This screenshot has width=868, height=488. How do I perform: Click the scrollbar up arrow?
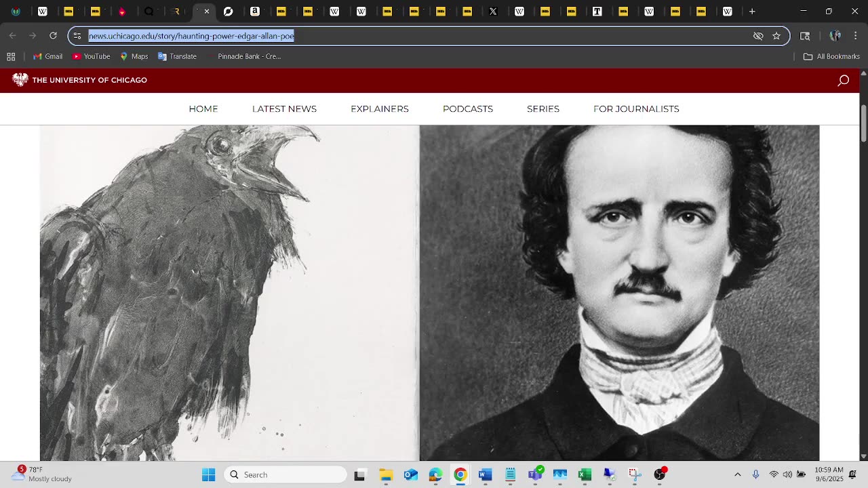click(863, 73)
